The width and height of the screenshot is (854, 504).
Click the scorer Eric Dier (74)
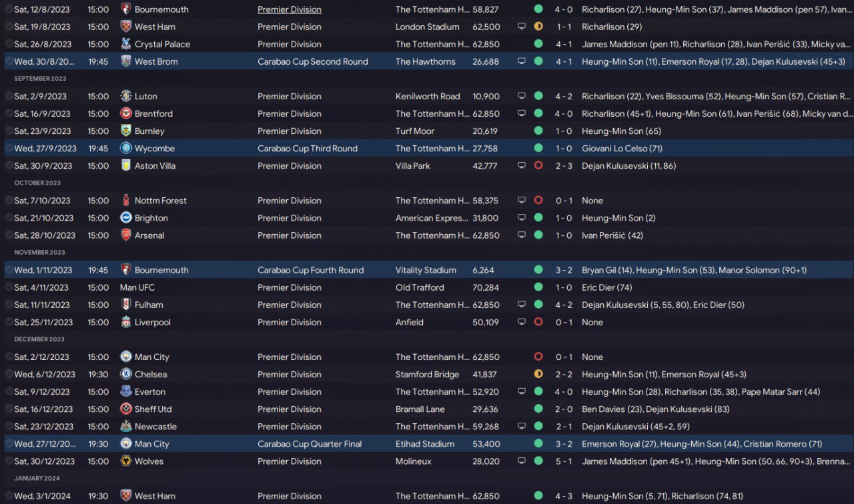606,287
